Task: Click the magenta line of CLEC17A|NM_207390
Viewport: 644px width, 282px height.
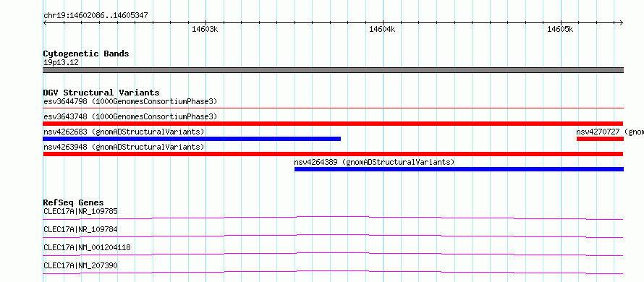Action: 334,272
